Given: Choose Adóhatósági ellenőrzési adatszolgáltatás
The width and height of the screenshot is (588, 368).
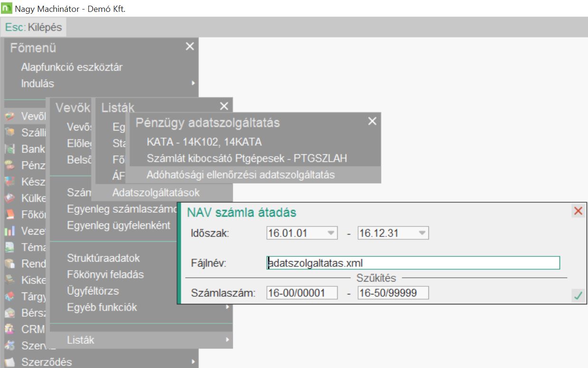Looking at the screenshot, I should [x=255, y=174].
